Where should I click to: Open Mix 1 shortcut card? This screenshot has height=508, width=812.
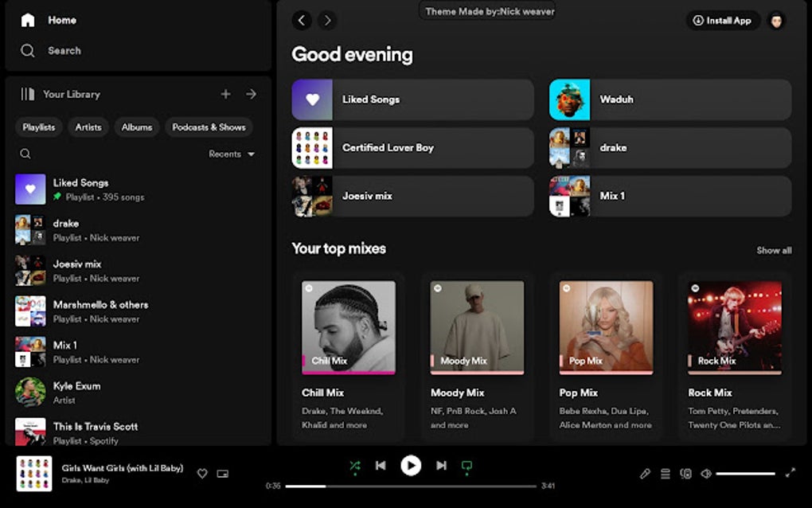pyautogui.click(x=670, y=196)
